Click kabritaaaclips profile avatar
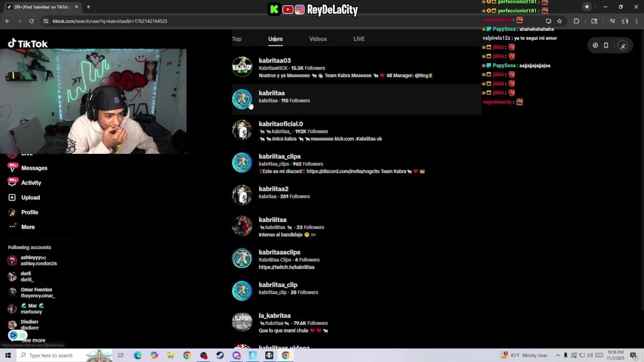Image resolution: width=644 pixels, height=362 pixels. pos(242,259)
